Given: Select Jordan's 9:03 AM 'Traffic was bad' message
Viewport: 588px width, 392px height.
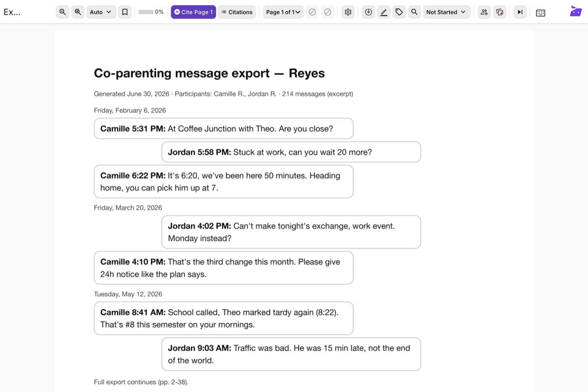Looking at the screenshot, I should click(291, 354).
